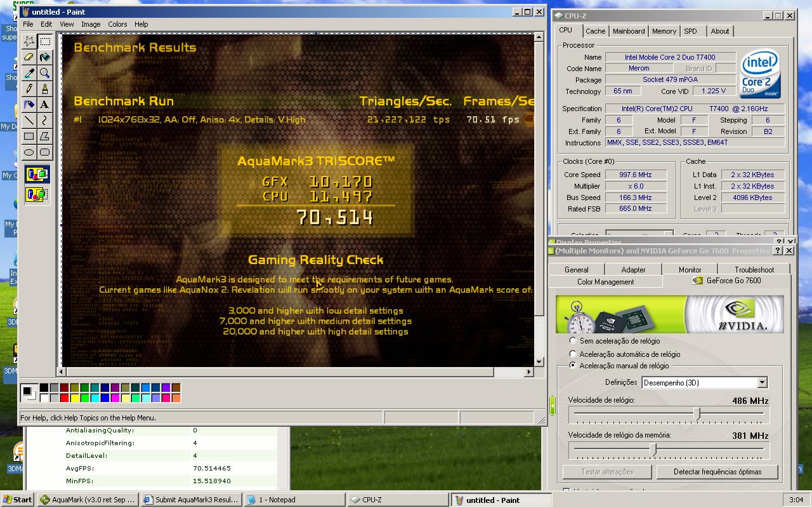
Task: Open Paint's Image menu
Action: (91, 24)
